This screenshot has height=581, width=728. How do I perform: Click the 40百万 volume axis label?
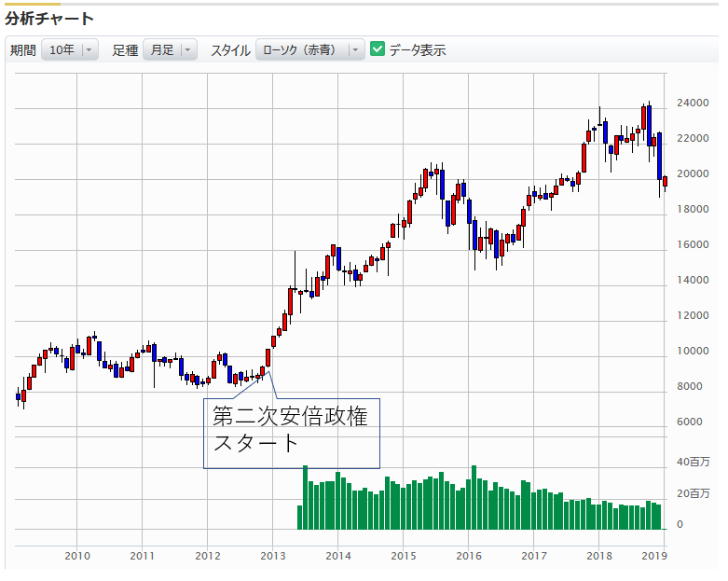pyautogui.click(x=693, y=463)
